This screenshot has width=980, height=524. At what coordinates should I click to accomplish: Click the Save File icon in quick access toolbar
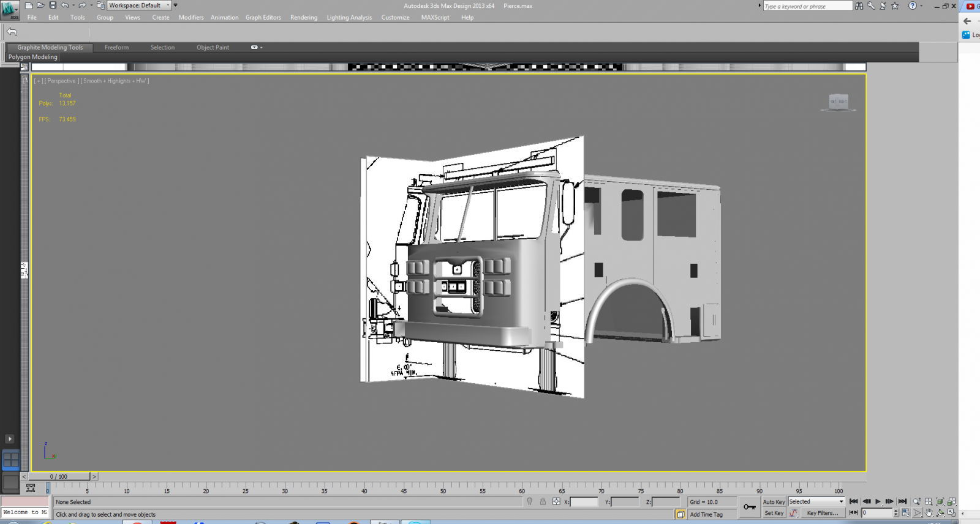(x=53, y=6)
